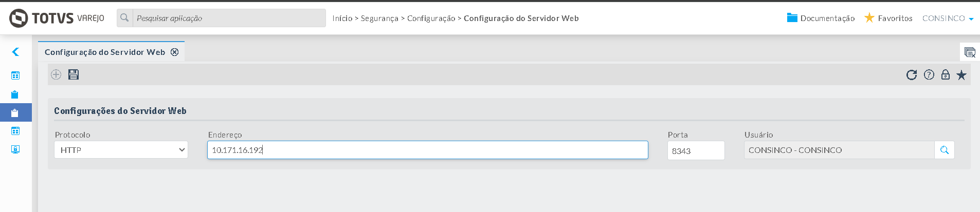Click the save (floppy disk) icon

pos(74,74)
